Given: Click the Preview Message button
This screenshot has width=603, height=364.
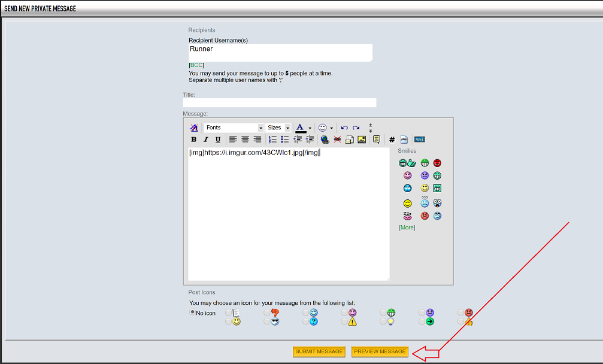Looking at the screenshot, I should click(x=380, y=351).
